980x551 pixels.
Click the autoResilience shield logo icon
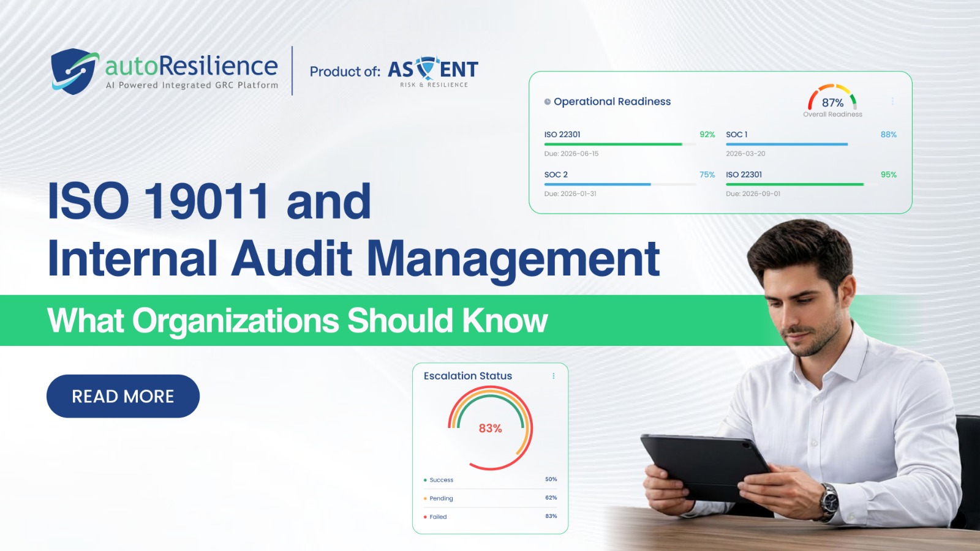pos(75,71)
